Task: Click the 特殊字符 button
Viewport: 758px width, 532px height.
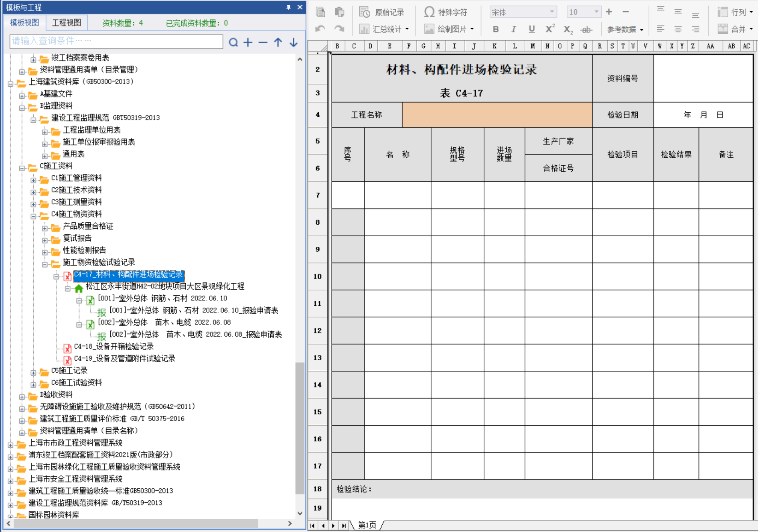Action: point(446,12)
